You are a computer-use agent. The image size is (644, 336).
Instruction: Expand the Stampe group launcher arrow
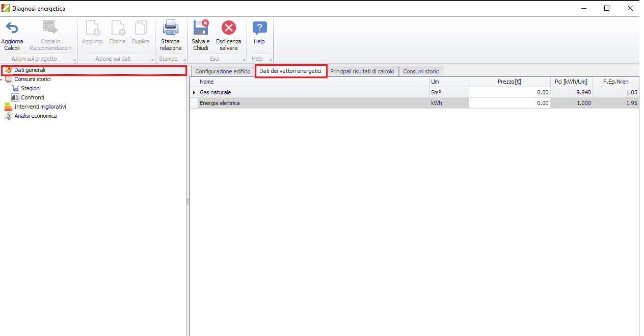click(184, 60)
